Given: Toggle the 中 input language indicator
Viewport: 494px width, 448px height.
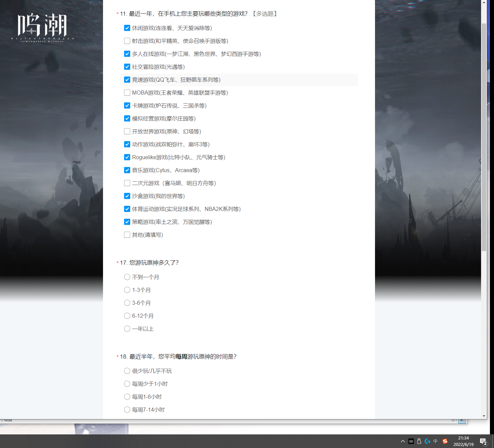Looking at the screenshot, I should (x=436, y=441).
